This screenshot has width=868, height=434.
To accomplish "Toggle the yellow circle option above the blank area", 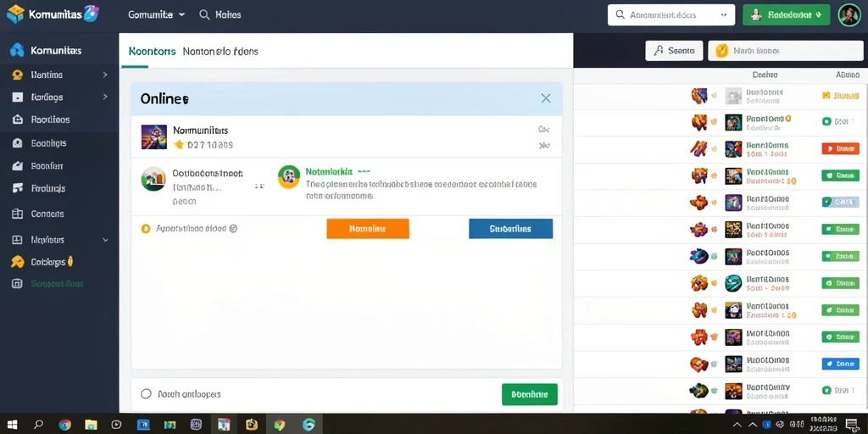I will tap(146, 228).
